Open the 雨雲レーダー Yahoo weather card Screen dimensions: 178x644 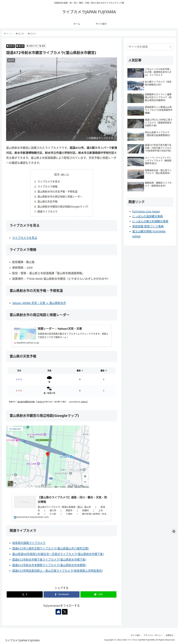(62, 336)
